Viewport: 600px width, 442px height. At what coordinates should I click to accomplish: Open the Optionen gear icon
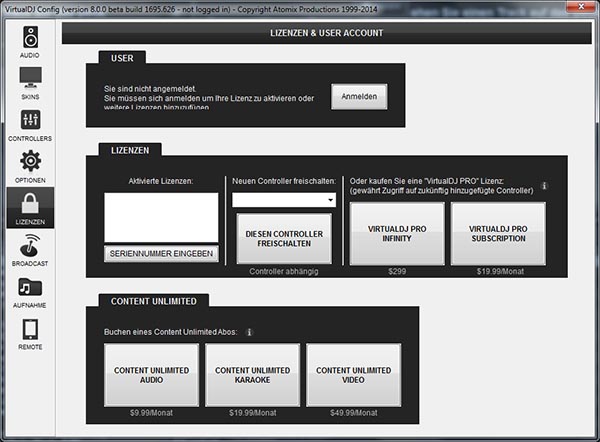coord(30,161)
